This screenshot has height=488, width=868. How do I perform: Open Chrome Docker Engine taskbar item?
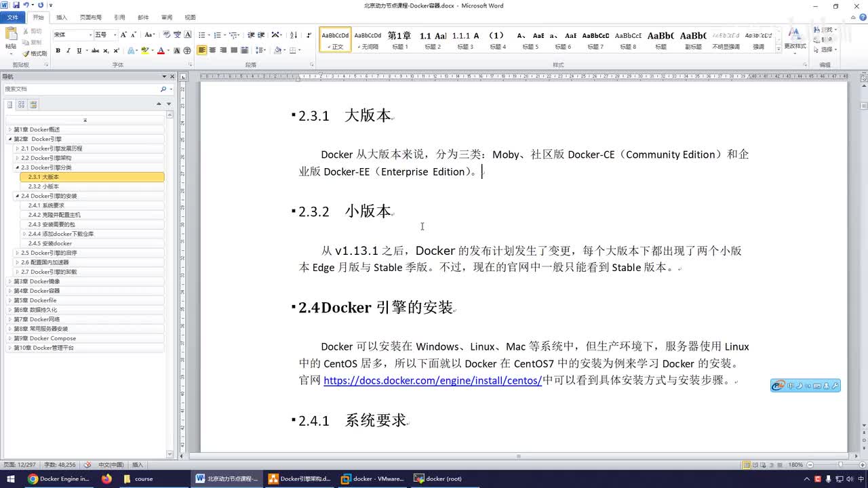click(x=58, y=479)
